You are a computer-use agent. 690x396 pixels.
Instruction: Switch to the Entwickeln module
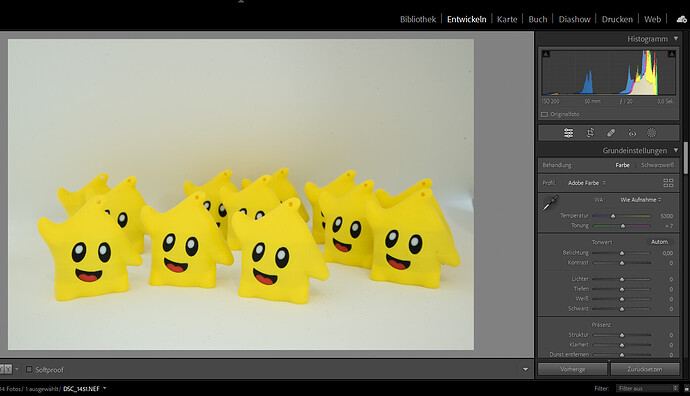tap(466, 19)
